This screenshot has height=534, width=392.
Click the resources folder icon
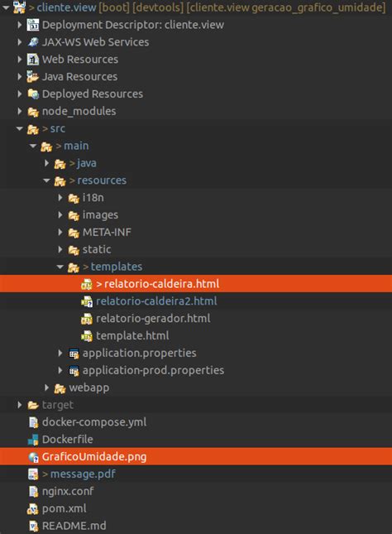[x=60, y=180]
